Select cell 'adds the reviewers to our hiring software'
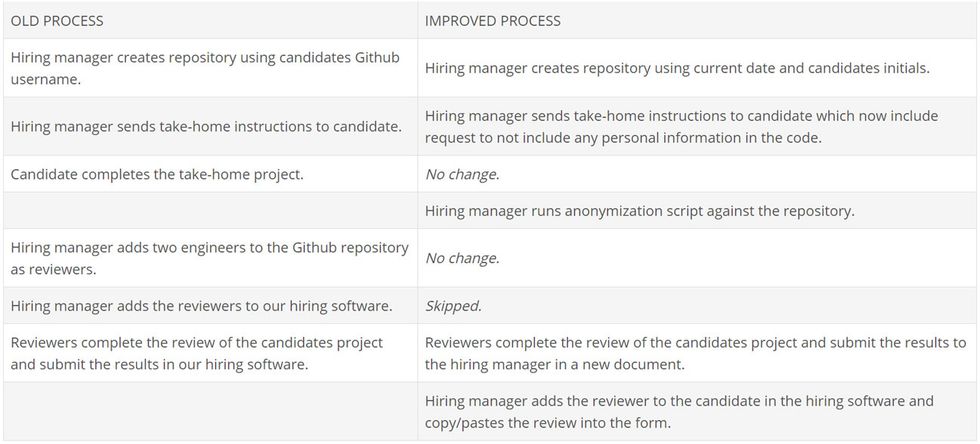The width and height of the screenshot is (980, 444). pos(201,305)
